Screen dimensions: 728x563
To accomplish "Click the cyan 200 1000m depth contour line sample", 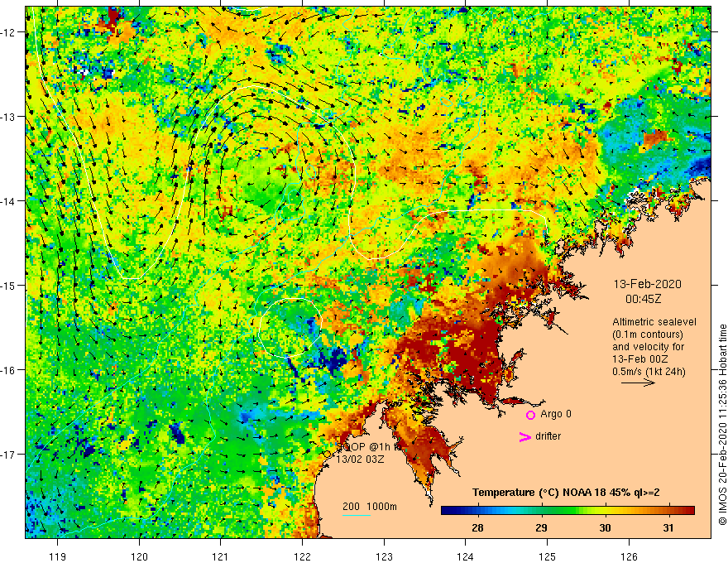I will point(357,515).
